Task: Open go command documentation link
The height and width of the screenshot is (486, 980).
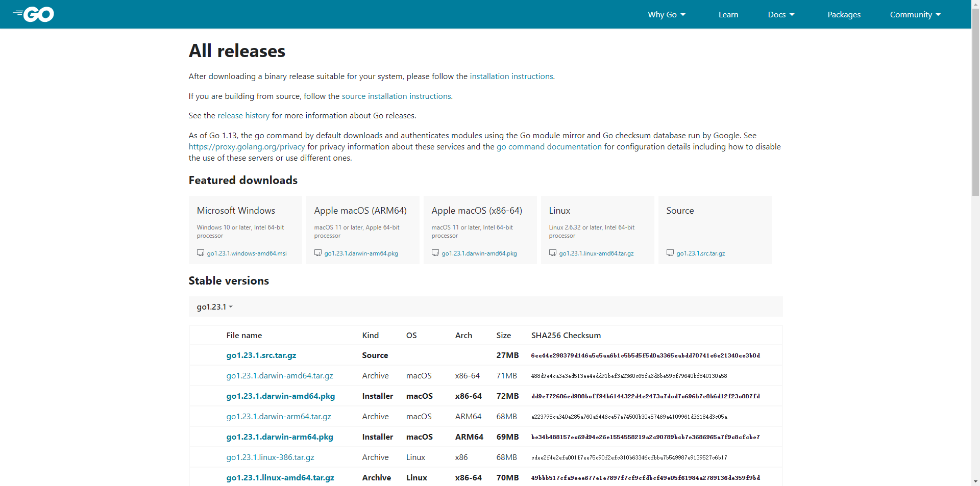Action: 549,147
